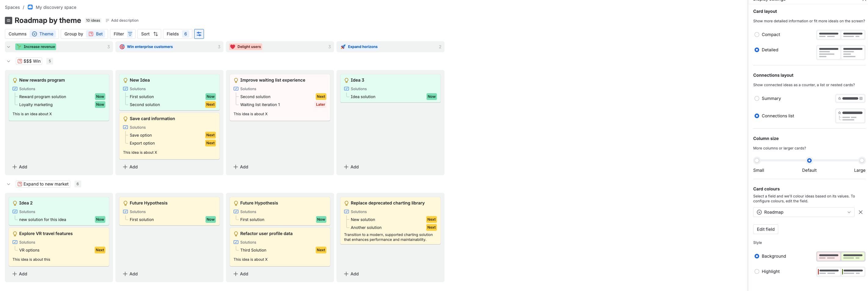Click the Bet icon beside $$$ Win group
Screen dimensions: 868x291
[x=20, y=61]
